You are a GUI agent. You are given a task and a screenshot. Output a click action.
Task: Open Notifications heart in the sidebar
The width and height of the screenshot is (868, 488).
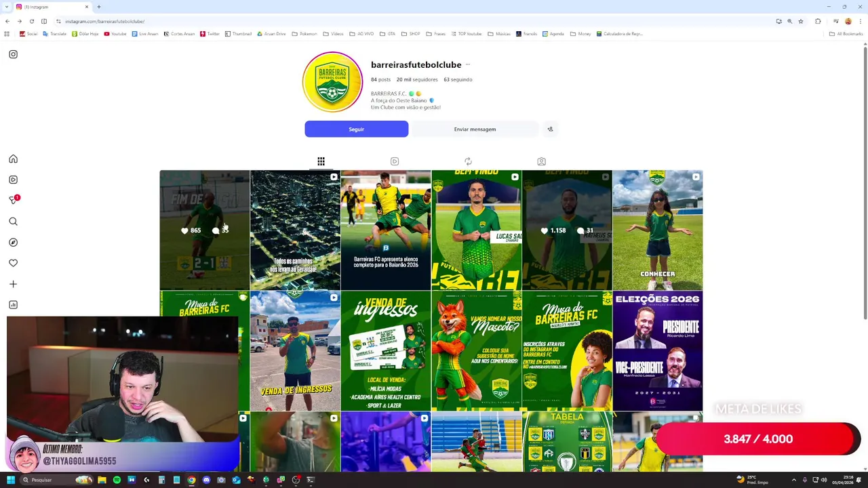click(x=13, y=263)
